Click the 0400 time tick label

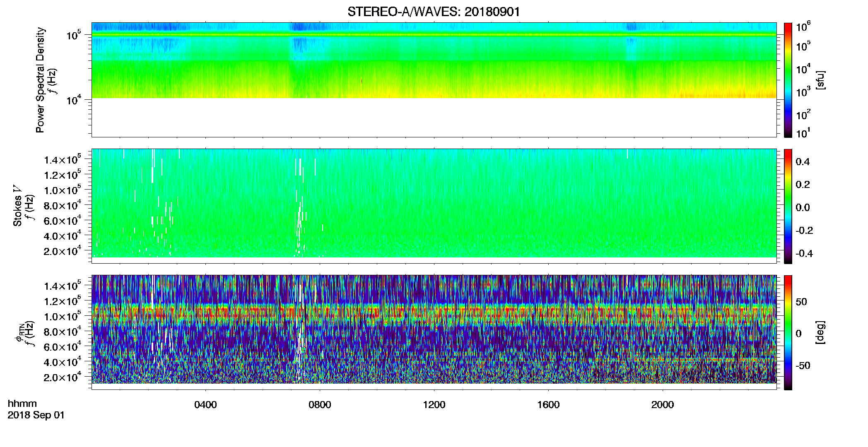[x=205, y=405]
